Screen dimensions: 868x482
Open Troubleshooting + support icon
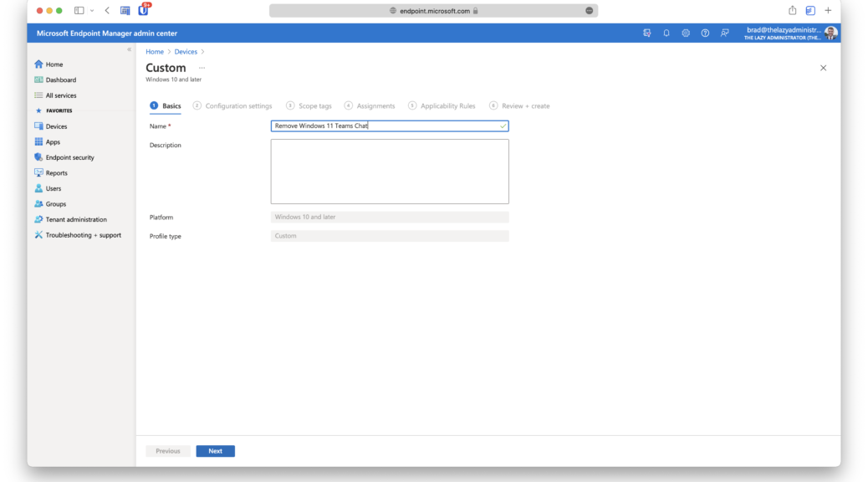coord(38,235)
